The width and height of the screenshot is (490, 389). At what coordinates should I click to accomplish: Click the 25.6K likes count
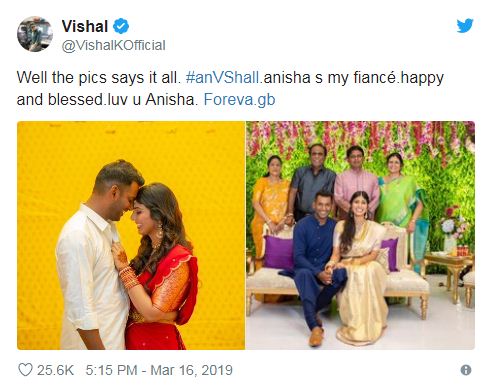tap(55, 370)
